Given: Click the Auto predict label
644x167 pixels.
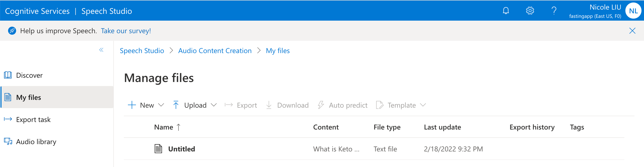Looking at the screenshot, I should click(x=348, y=105).
